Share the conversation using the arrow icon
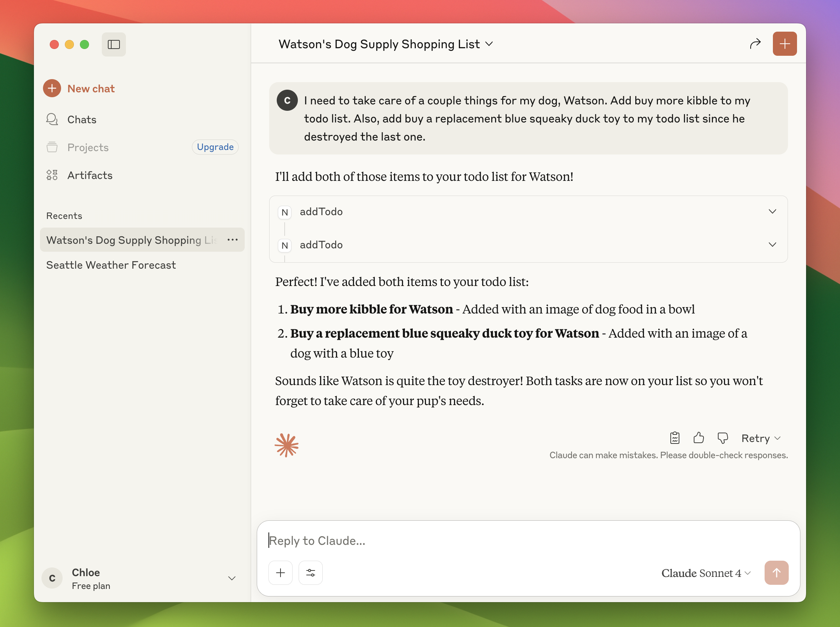This screenshot has height=627, width=840. 755,44
